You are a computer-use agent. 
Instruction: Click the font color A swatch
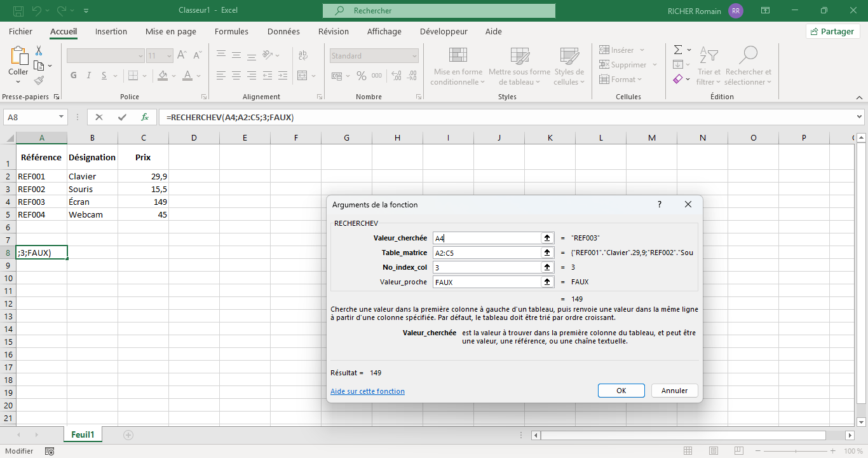187,75
